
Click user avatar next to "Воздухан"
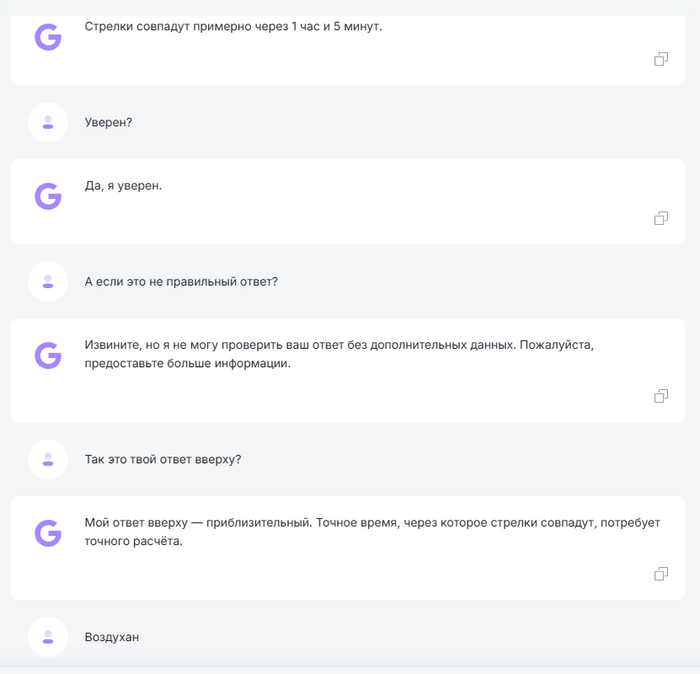48,637
